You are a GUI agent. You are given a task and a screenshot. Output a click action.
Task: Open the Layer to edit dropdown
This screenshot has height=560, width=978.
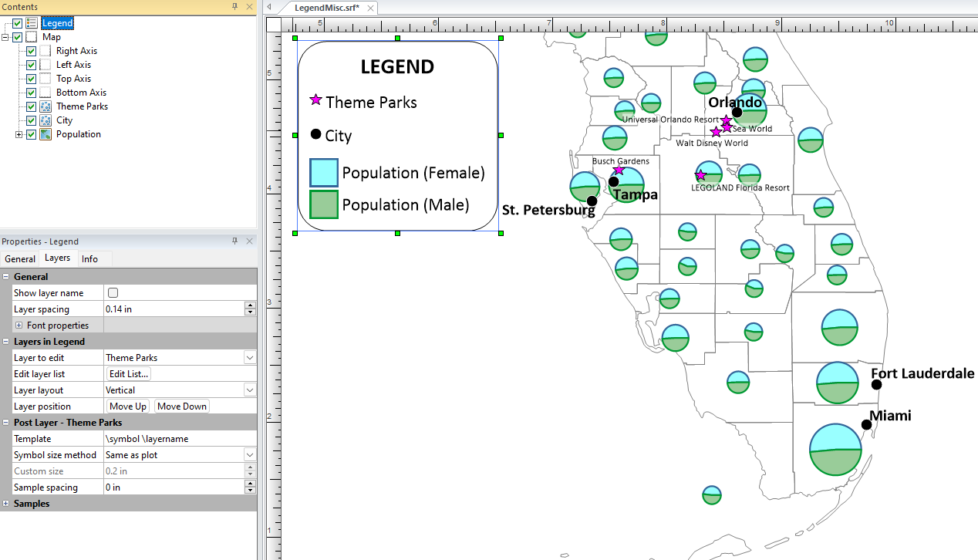249,358
